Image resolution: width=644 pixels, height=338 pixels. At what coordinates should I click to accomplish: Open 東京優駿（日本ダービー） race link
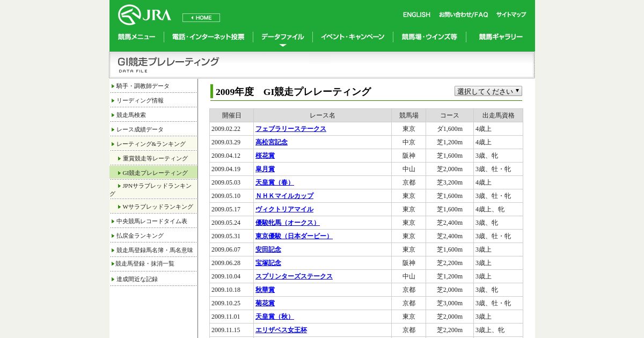(294, 236)
